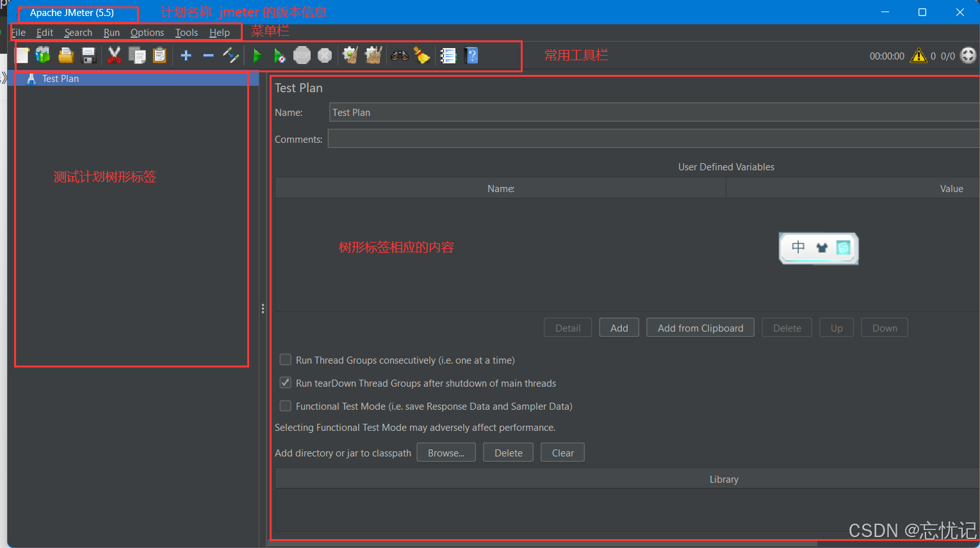Open the Options menu

tap(147, 32)
